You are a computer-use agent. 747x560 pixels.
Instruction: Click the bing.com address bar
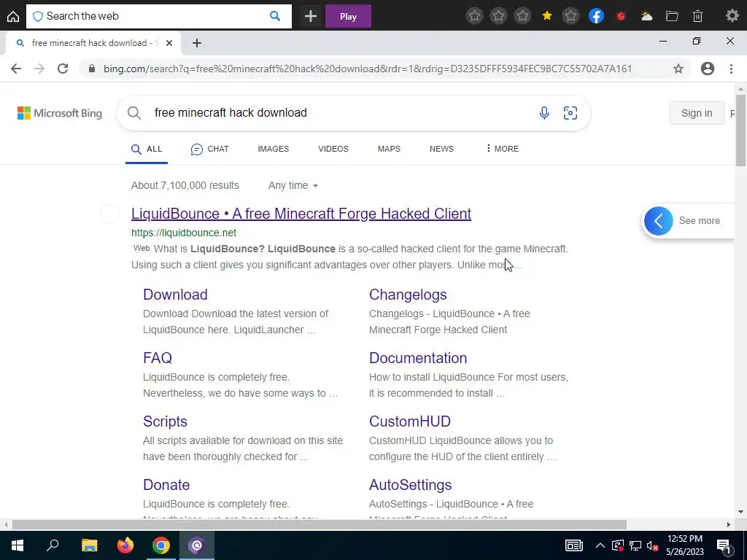point(368,69)
